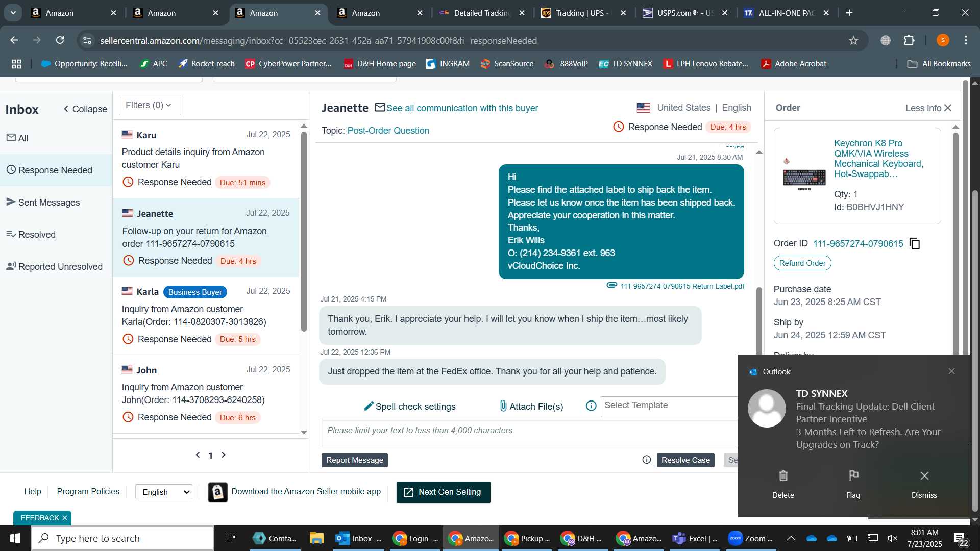Click the Resolve Case button
Image resolution: width=980 pixels, height=551 pixels.
pyautogui.click(x=685, y=460)
